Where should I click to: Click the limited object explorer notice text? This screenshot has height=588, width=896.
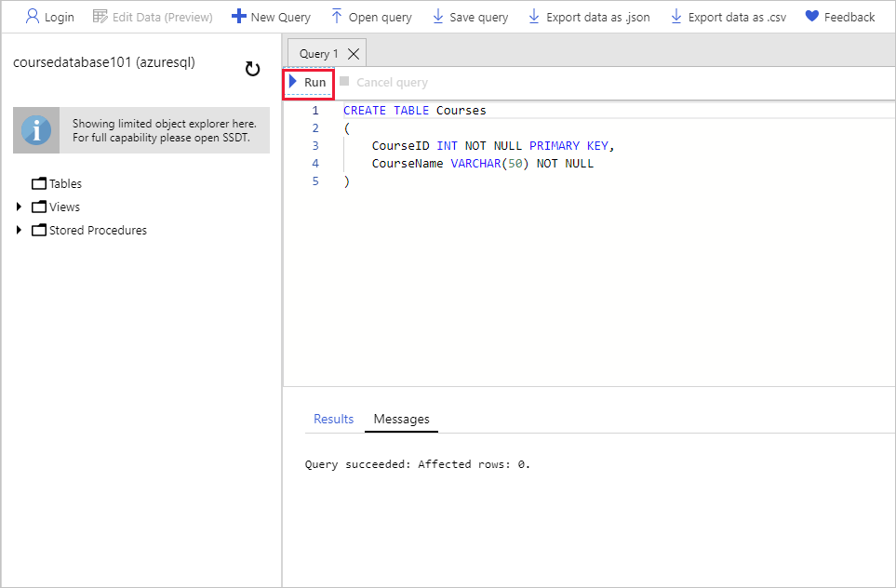tap(165, 130)
